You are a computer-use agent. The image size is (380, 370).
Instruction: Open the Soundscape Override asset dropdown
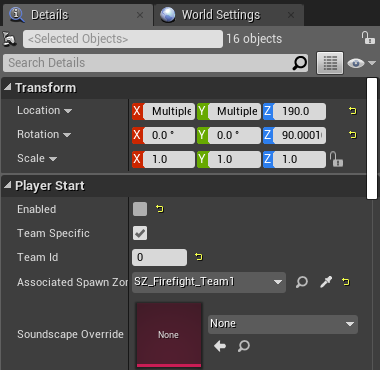(283, 324)
